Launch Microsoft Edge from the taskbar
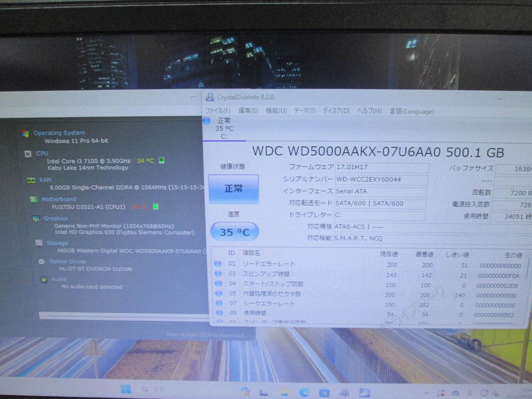This screenshot has height=399, width=532. coord(304,393)
